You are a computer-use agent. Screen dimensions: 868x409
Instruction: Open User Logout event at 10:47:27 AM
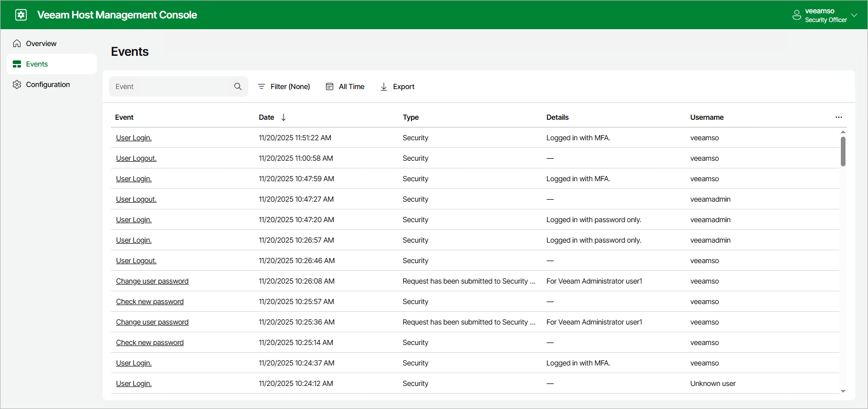click(x=136, y=199)
